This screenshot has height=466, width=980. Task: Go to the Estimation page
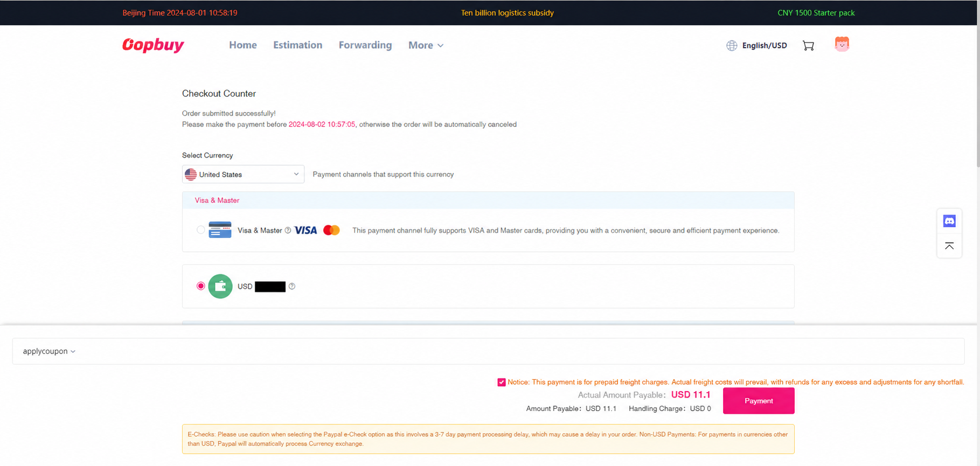point(297,45)
